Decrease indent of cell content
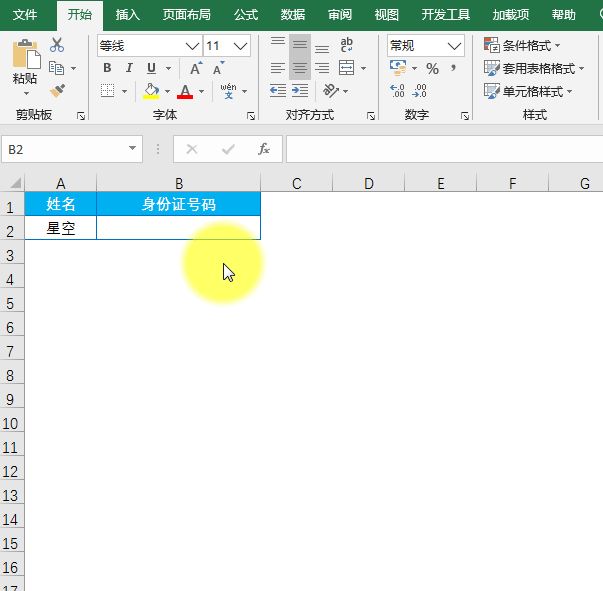 point(278,91)
